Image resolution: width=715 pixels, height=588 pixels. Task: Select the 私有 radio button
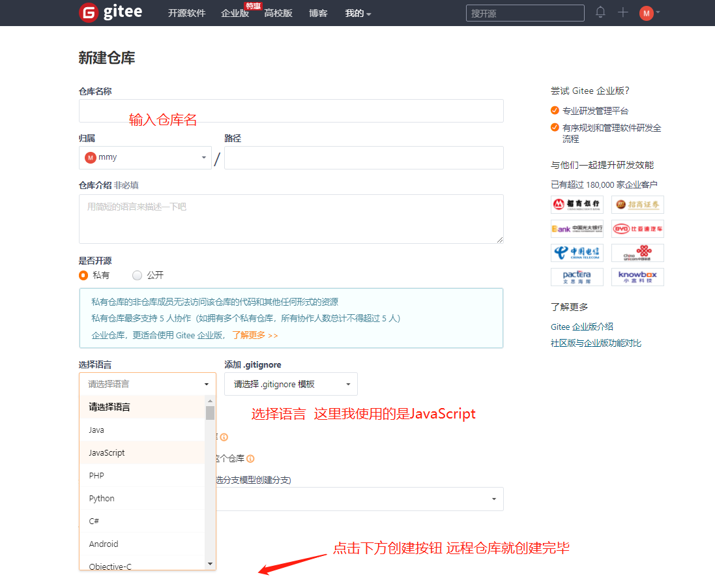point(83,275)
